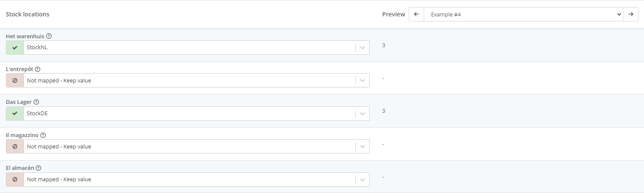
Task: Expand El almacén mapping dropdown chevron
Action: click(x=362, y=180)
